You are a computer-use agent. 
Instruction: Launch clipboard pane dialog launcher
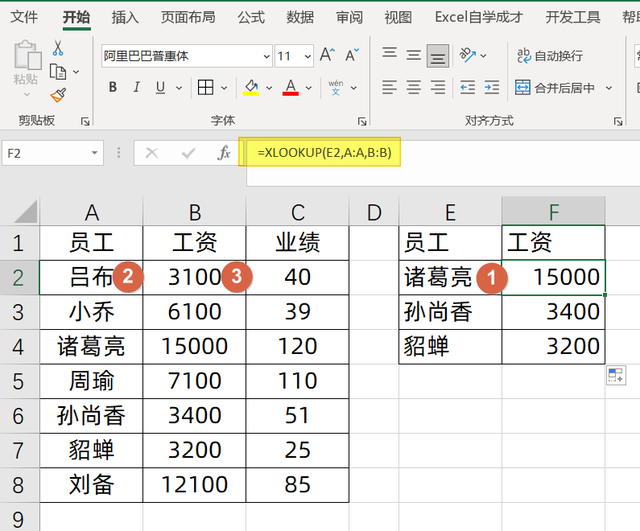pos(85,121)
